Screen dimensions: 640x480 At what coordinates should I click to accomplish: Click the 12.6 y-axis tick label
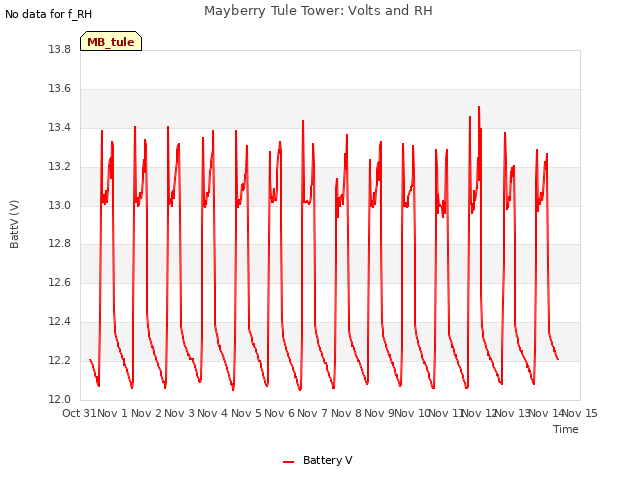pos(60,282)
